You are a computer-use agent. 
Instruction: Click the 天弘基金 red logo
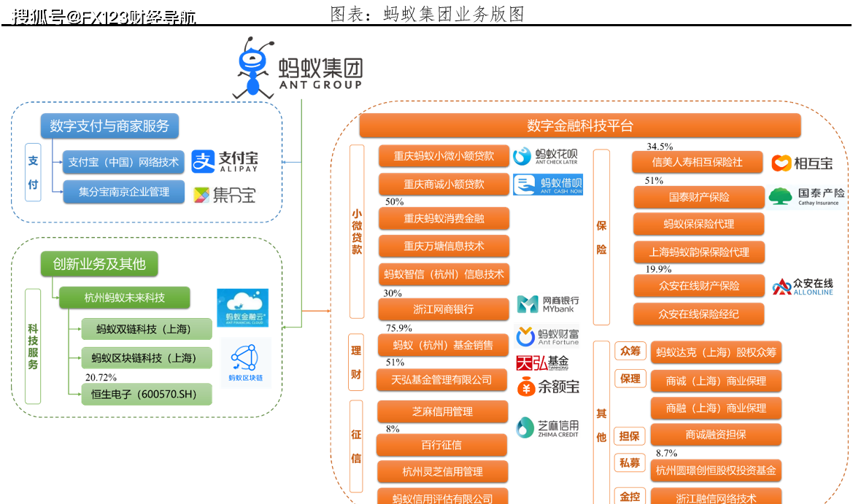point(542,363)
